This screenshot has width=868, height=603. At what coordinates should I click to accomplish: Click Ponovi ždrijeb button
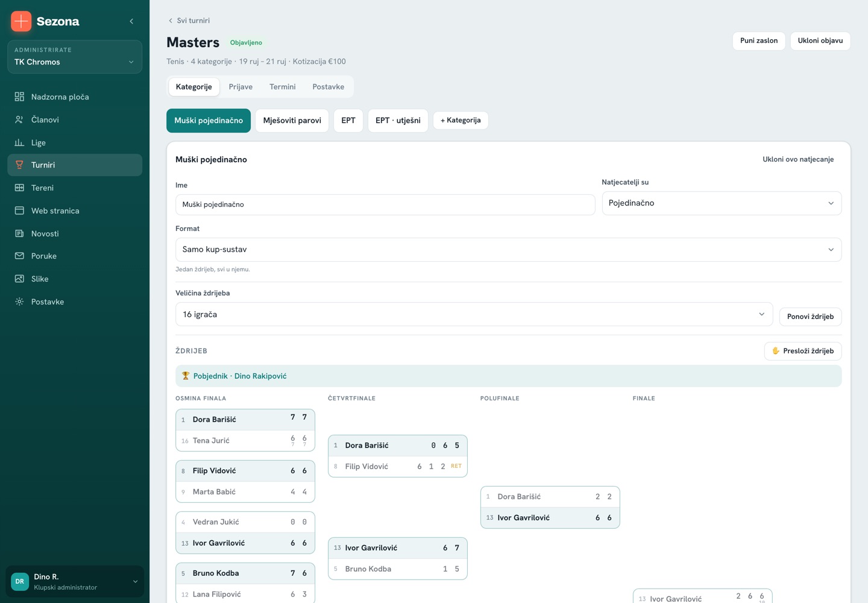coord(810,317)
